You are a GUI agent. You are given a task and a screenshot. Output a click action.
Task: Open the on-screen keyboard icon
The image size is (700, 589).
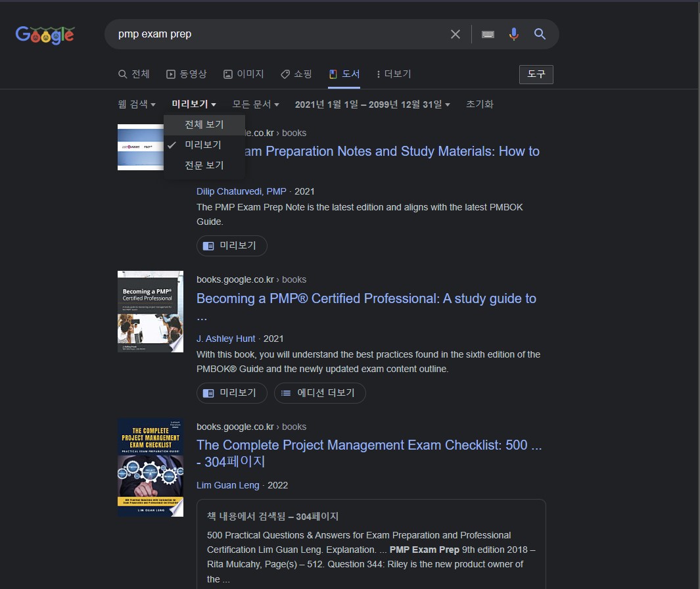pyautogui.click(x=488, y=34)
